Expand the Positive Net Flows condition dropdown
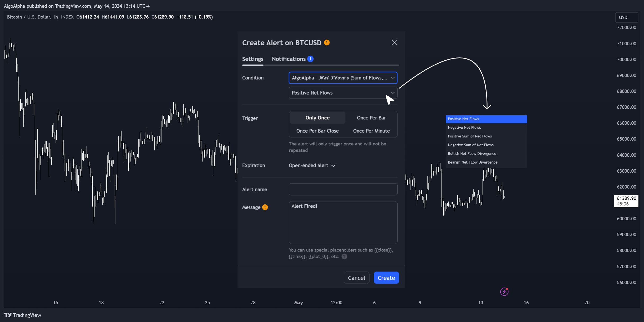This screenshot has height=322, width=644. [343, 93]
